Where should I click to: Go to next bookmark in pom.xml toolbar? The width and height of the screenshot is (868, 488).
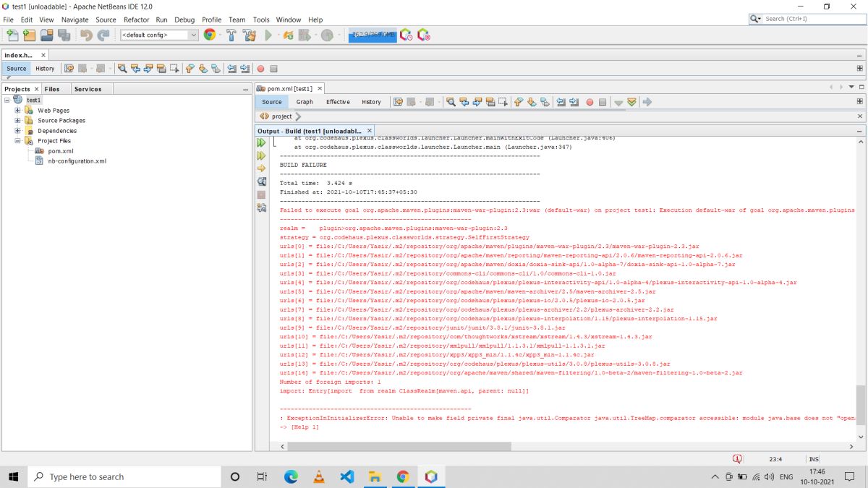tap(532, 102)
